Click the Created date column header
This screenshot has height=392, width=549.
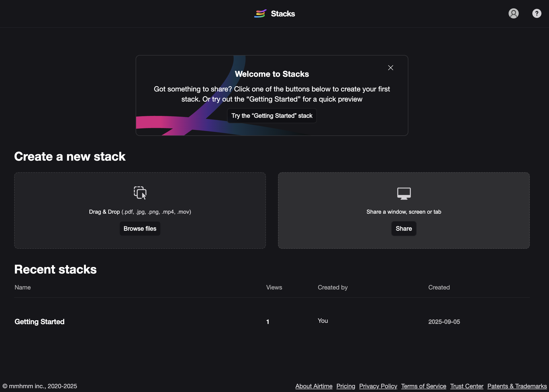(439, 287)
